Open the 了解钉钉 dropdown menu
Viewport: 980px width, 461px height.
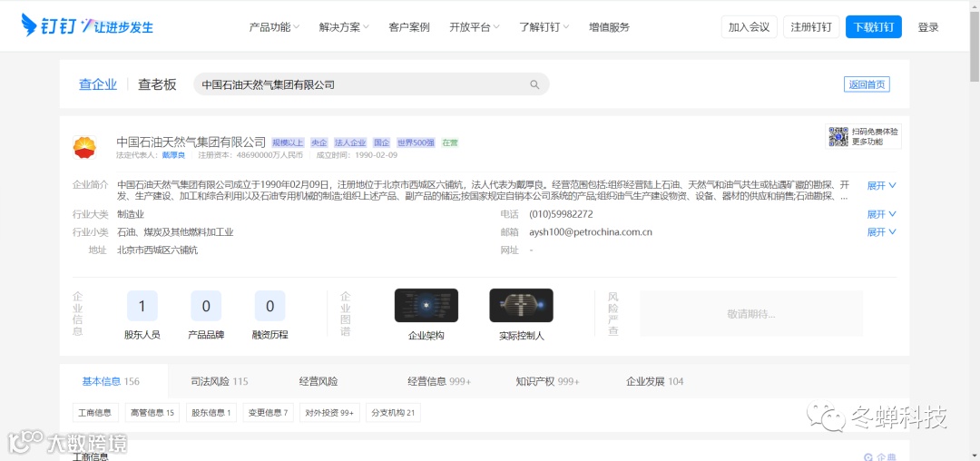tap(544, 27)
